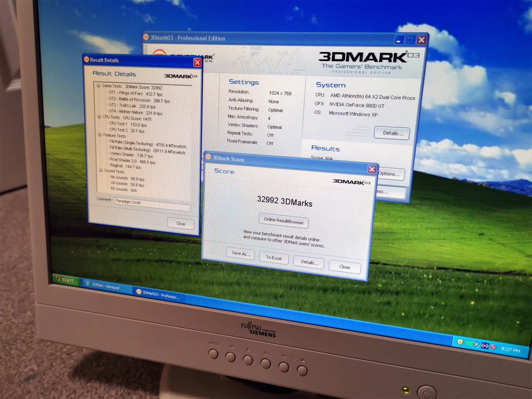
Task: Collapse the Feature Tests tree node
Action: [x=100, y=135]
